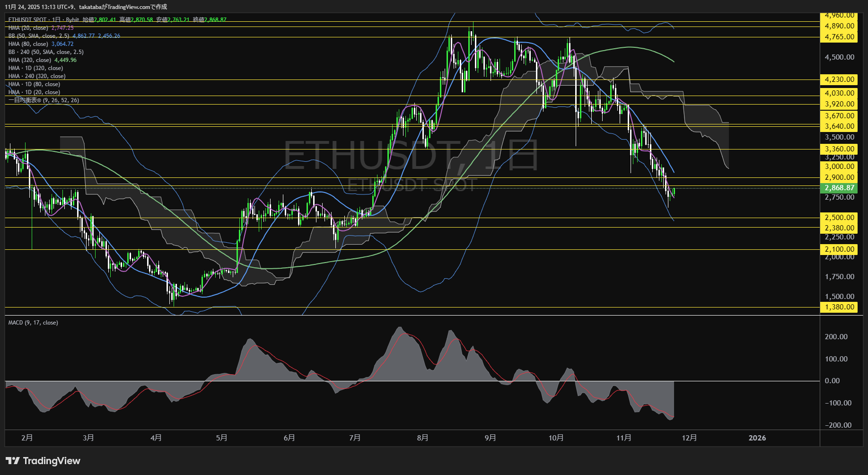Image resolution: width=868 pixels, height=475 pixels.
Task: Click the 8月 label on time axis
Action: (x=422, y=438)
